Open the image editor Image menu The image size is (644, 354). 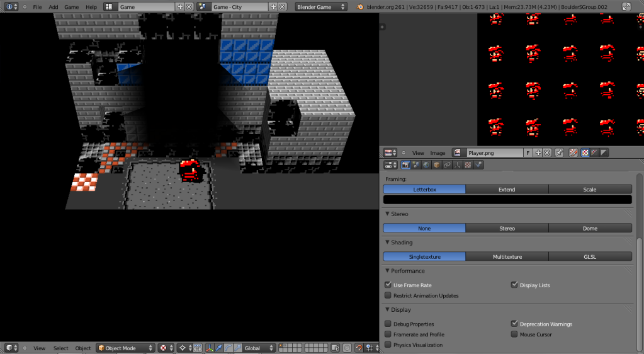(438, 153)
